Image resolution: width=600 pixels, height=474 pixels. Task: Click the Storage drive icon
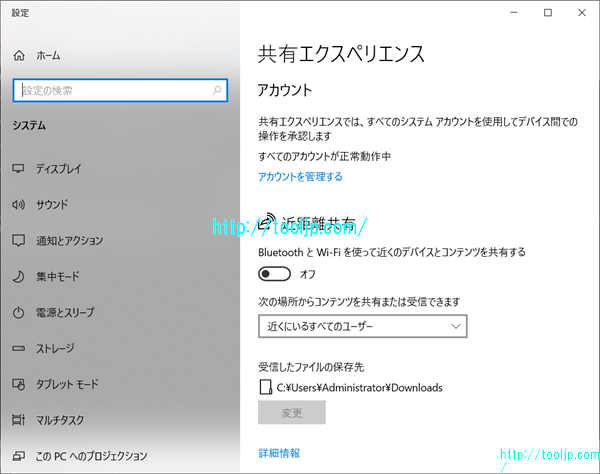(18, 349)
